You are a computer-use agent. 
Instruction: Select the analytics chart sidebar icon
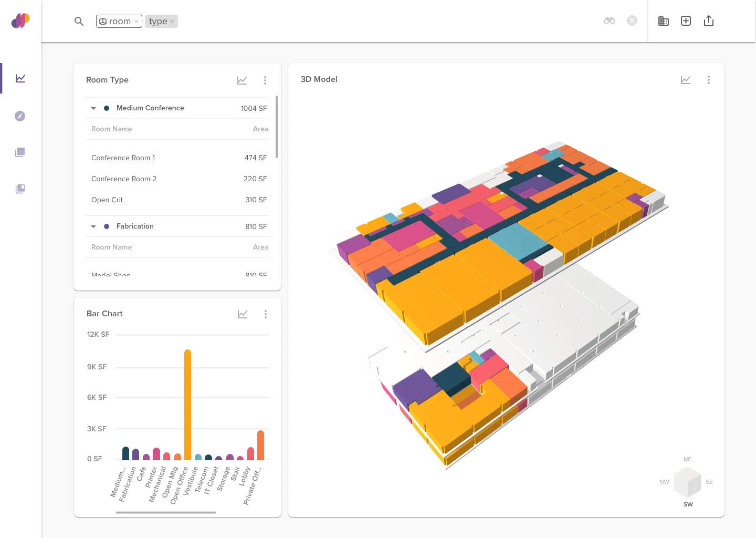point(20,78)
